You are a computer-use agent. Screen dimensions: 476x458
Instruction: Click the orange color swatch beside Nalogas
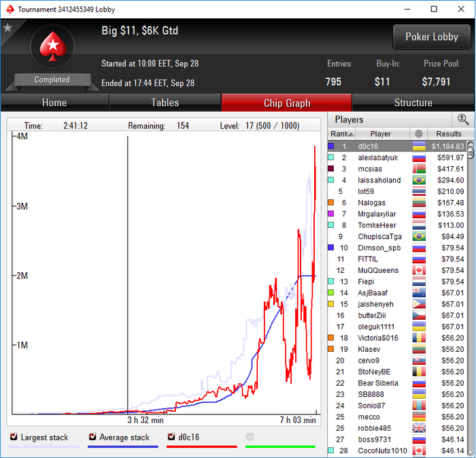(331, 202)
